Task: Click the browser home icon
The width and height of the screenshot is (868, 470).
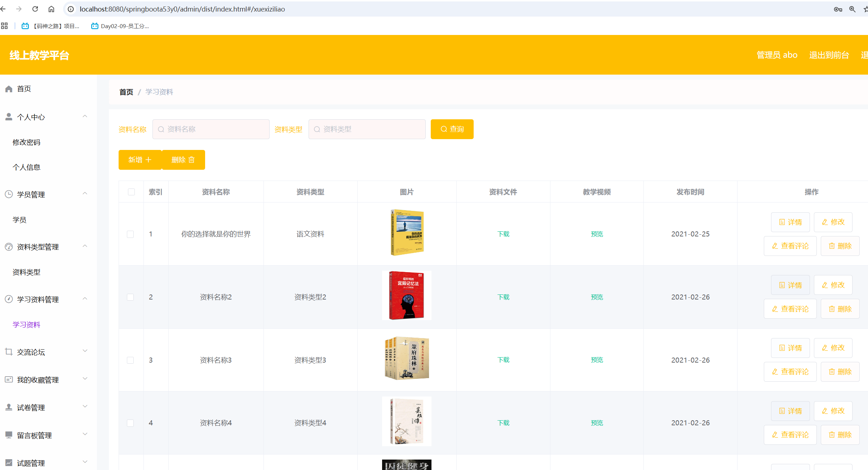Action: (x=51, y=9)
